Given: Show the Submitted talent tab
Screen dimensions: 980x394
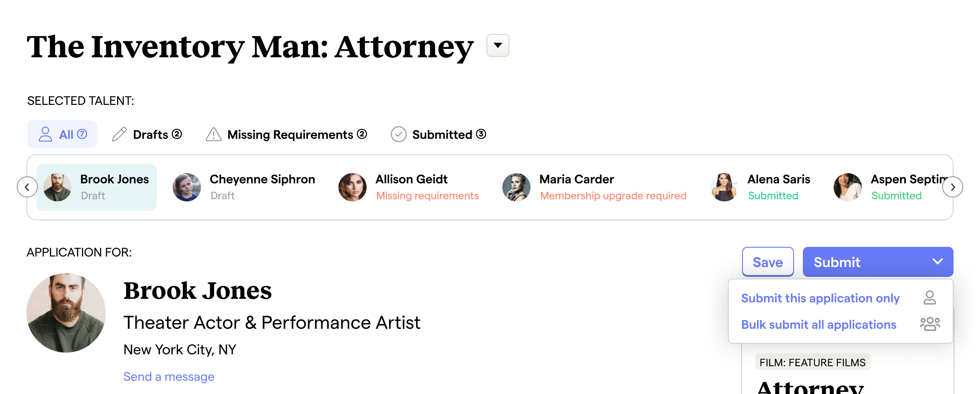Looking at the screenshot, I should [442, 134].
